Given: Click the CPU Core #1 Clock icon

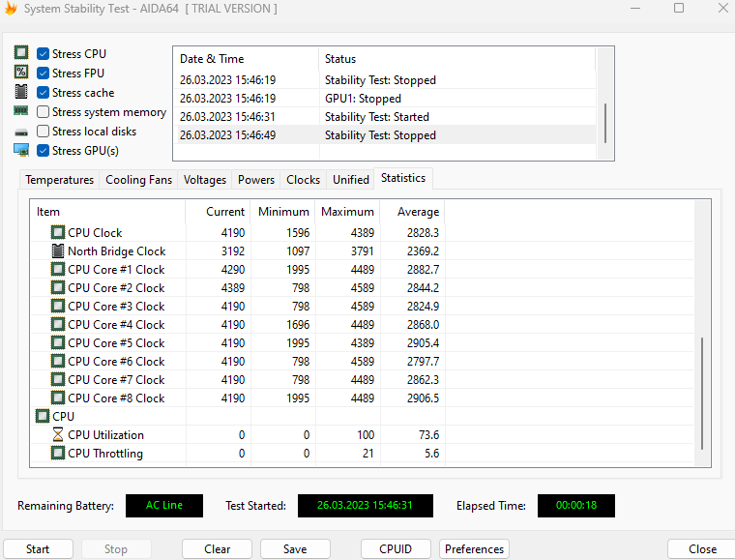Looking at the screenshot, I should pos(58,270).
